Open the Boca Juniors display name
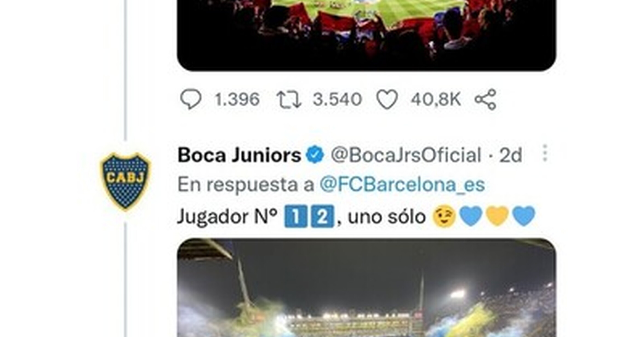The image size is (644, 337). (239, 155)
